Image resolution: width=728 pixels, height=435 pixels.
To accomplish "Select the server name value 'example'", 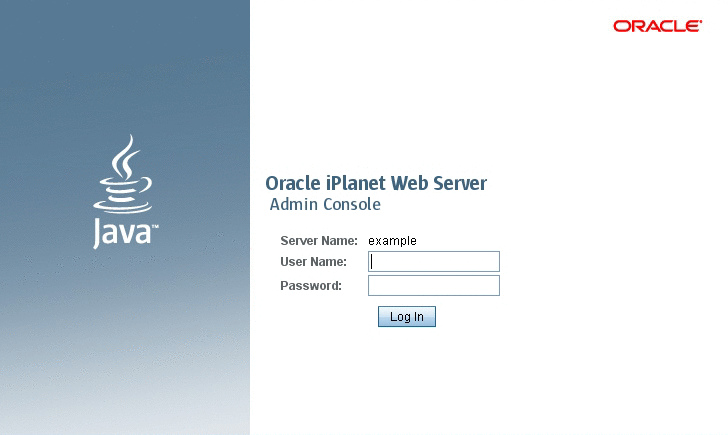I will coord(392,241).
